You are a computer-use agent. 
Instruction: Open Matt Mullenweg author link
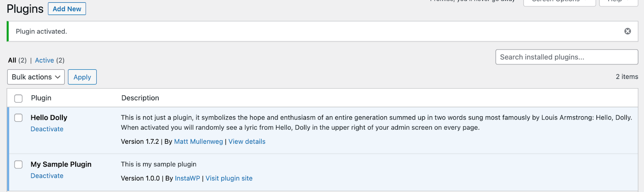point(198,142)
